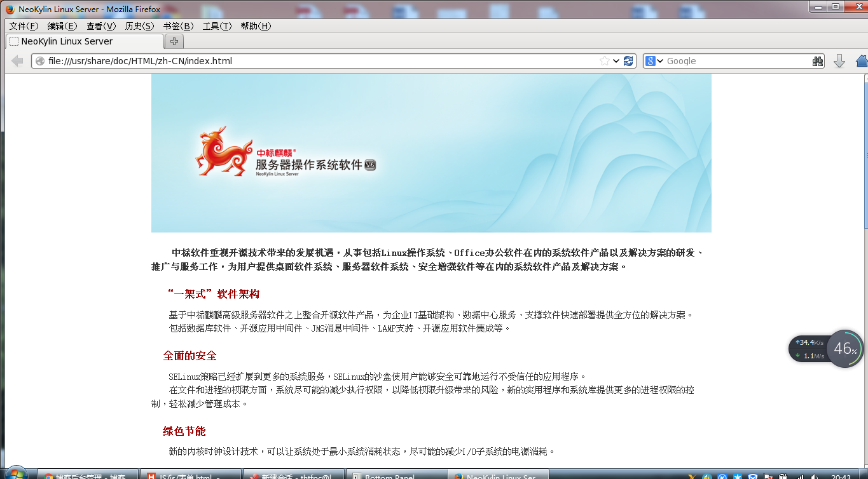Open the Google search engine selector
This screenshot has height=479, width=868.
tap(654, 61)
